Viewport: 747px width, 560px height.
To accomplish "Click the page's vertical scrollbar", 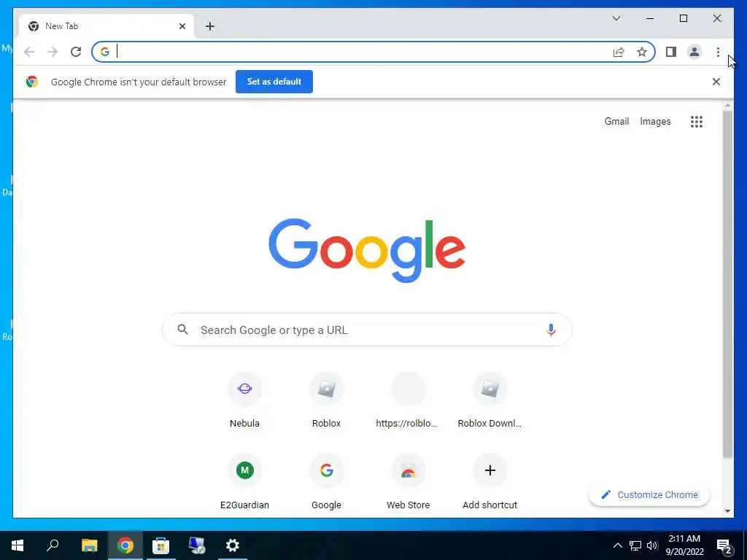I will coord(727,284).
